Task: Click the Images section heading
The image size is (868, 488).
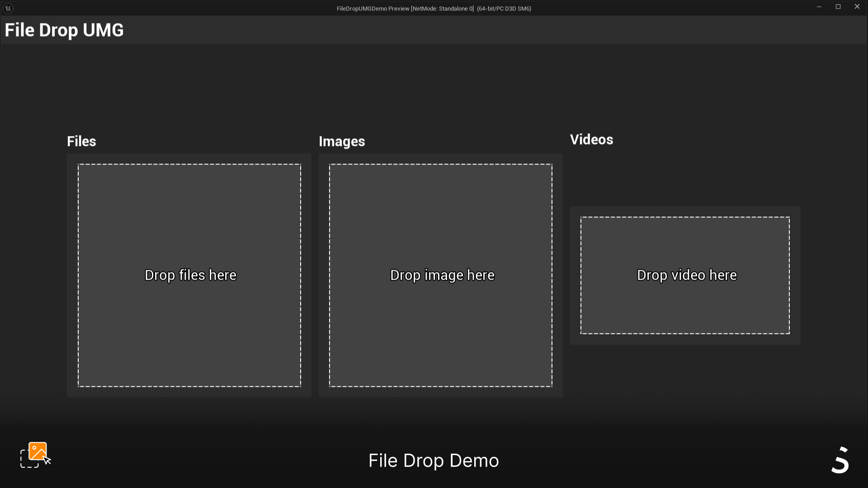Action: pos(342,141)
